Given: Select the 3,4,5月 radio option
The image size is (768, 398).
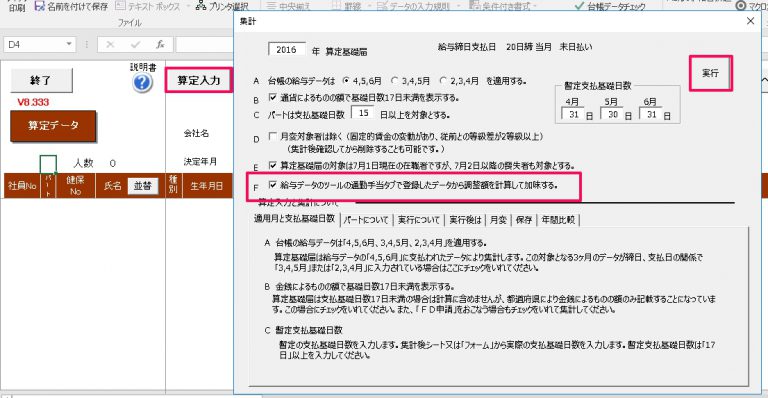Looking at the screenshot, I should (395, 80).
